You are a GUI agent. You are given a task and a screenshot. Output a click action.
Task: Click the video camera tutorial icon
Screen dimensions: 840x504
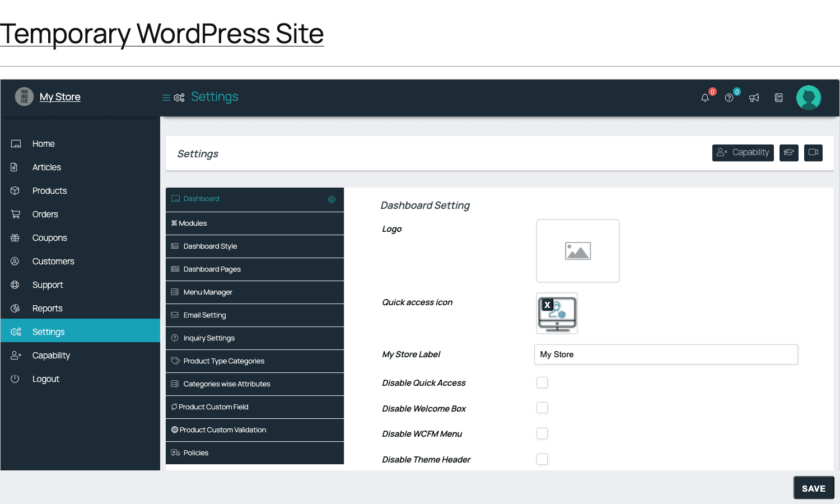(x=814, y=153)
